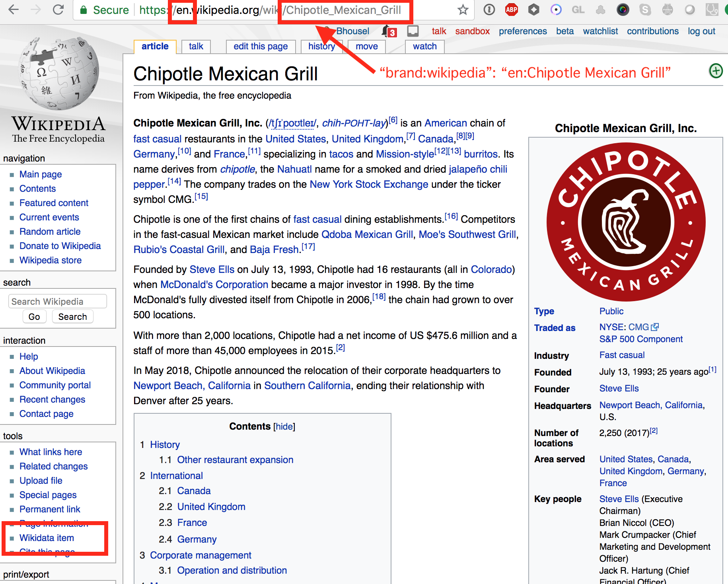This screenshot has height=584, width=728.
Task: Open the Steve Ells link in article text
Action: pos(212,269)
